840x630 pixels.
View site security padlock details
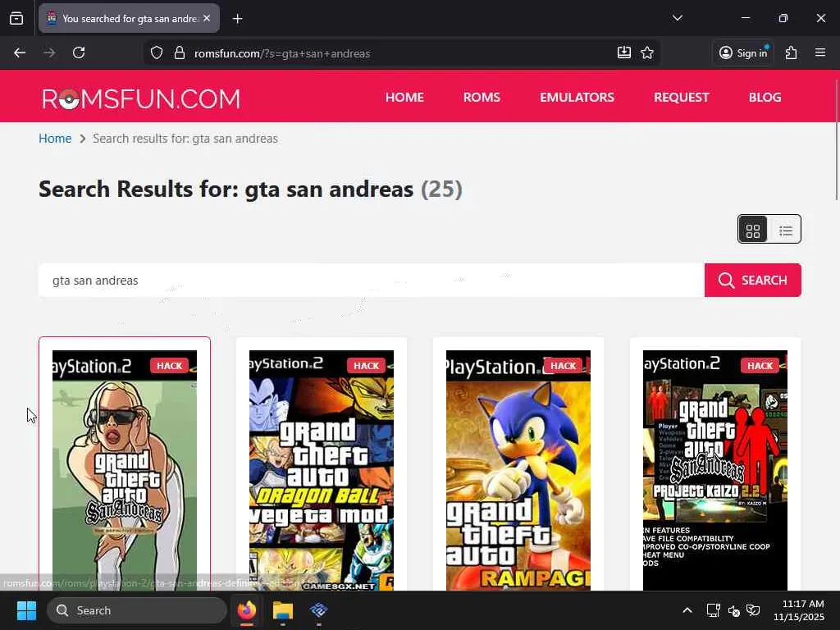point(180,53)
